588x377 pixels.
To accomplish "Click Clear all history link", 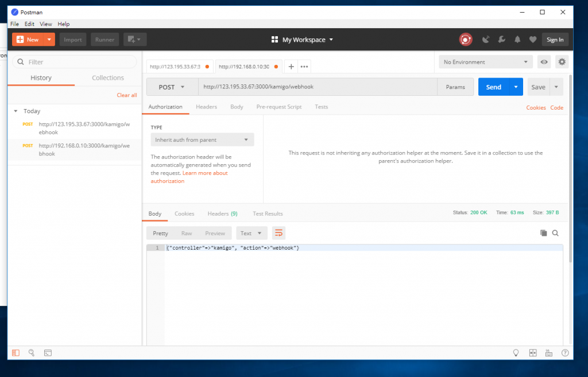I will [127, 95].
